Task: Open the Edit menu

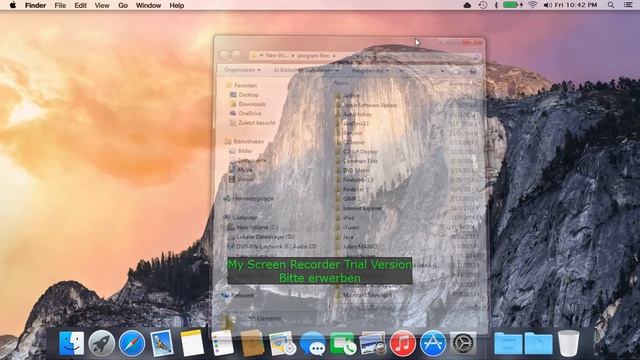Action: [80, 5]
